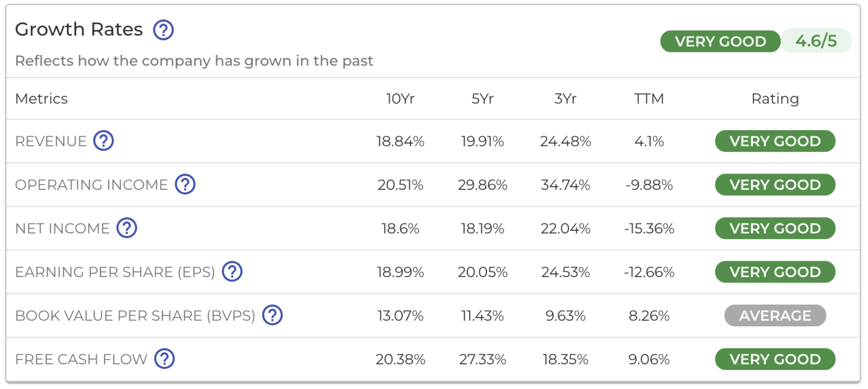Open the Revenue help tooltip icon
Viewport: 868px width, 389px height.
pos(103,141)
